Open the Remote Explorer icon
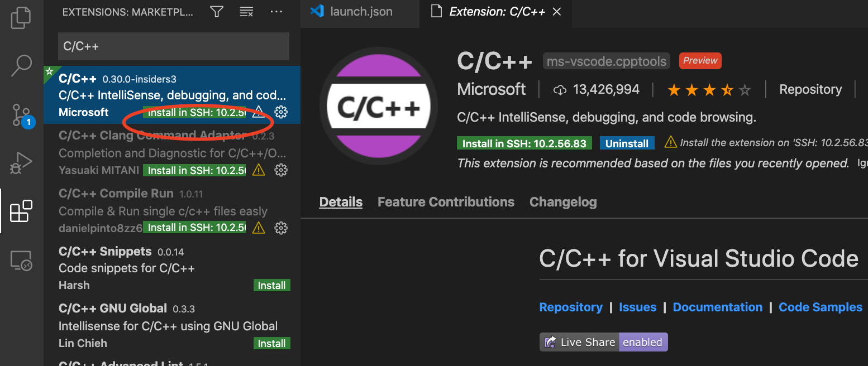Viewport: 868px width, 366px height. [21, 261]
